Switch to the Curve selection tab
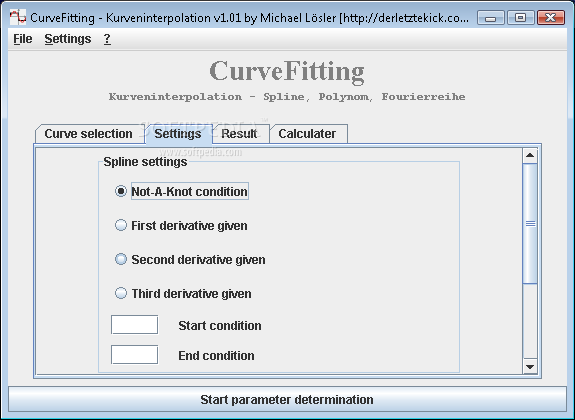This screenshot has width=575, height=420. (x=88, y=134)
